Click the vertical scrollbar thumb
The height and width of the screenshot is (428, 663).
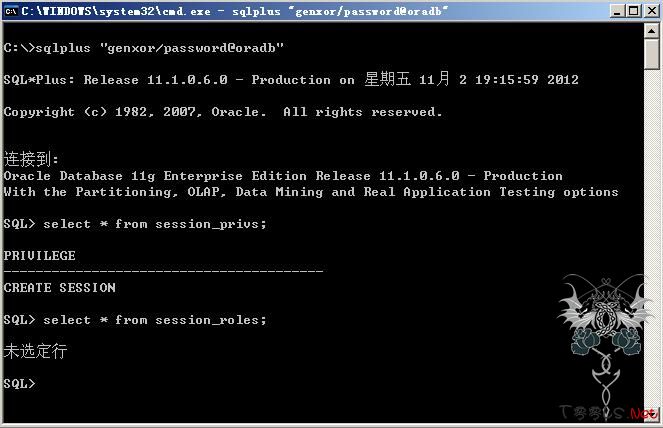coord(652,54)
